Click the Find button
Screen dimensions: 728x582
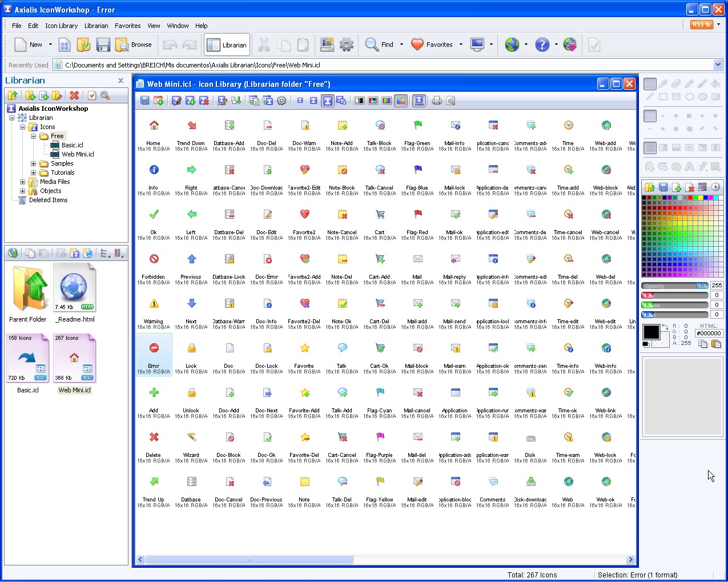tap(380, 45)
